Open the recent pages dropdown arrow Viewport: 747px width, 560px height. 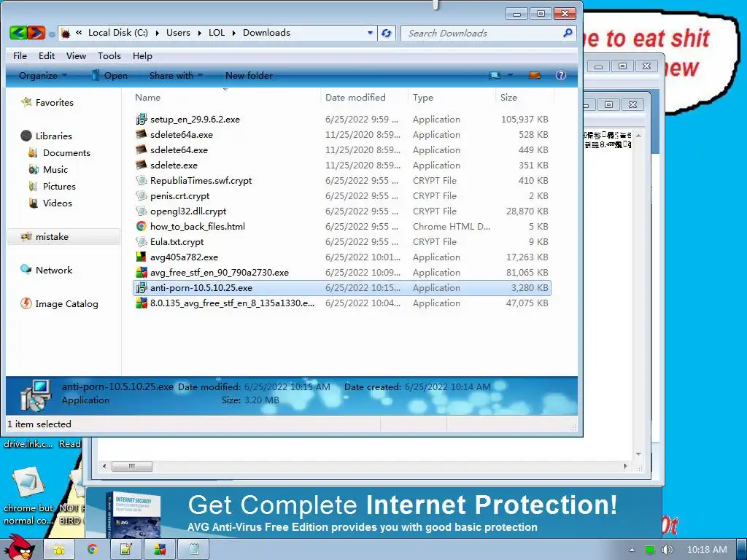52,34
